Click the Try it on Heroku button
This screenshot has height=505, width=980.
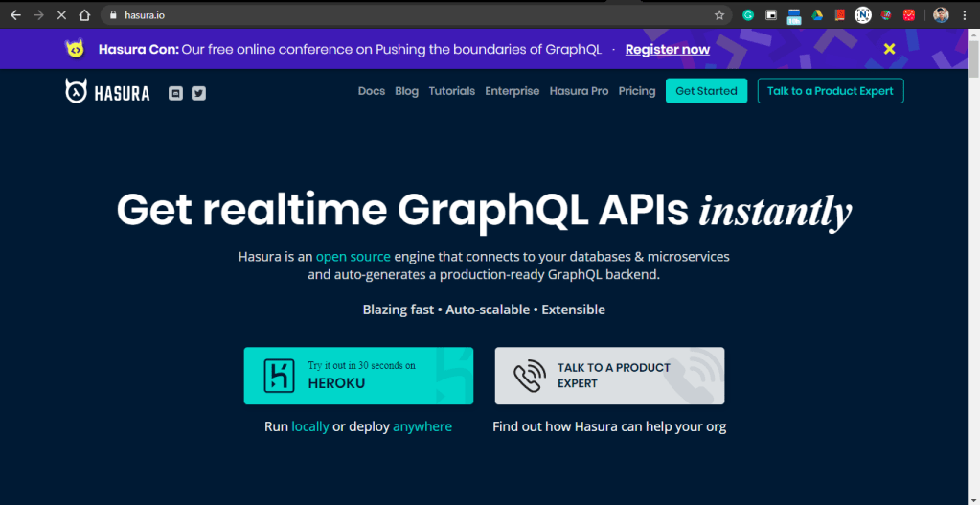click(x=358, y=376)
